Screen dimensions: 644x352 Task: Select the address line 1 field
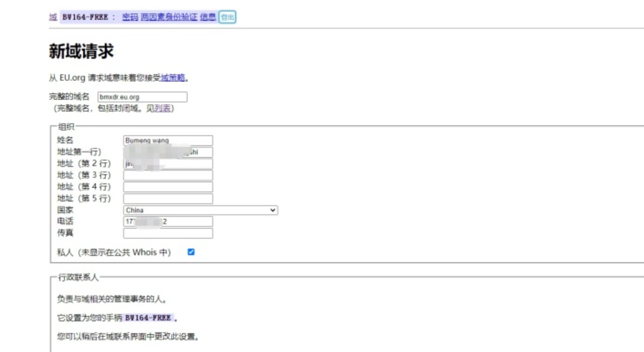(x=168, y=152)
